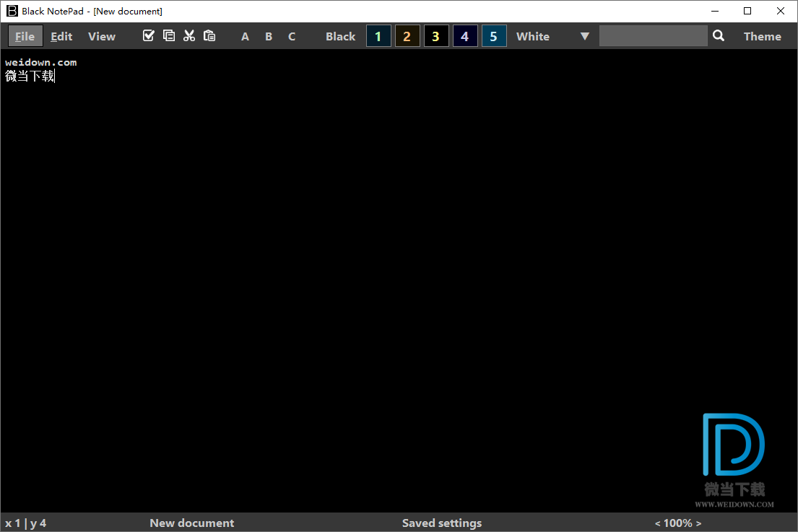Select font preset C

point(292,37)
